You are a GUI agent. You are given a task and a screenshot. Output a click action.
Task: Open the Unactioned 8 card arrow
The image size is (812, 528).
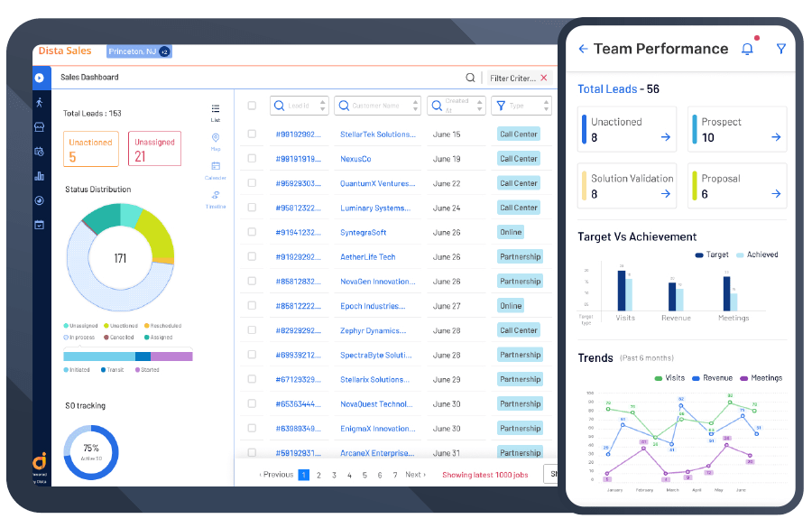(666, 137)
